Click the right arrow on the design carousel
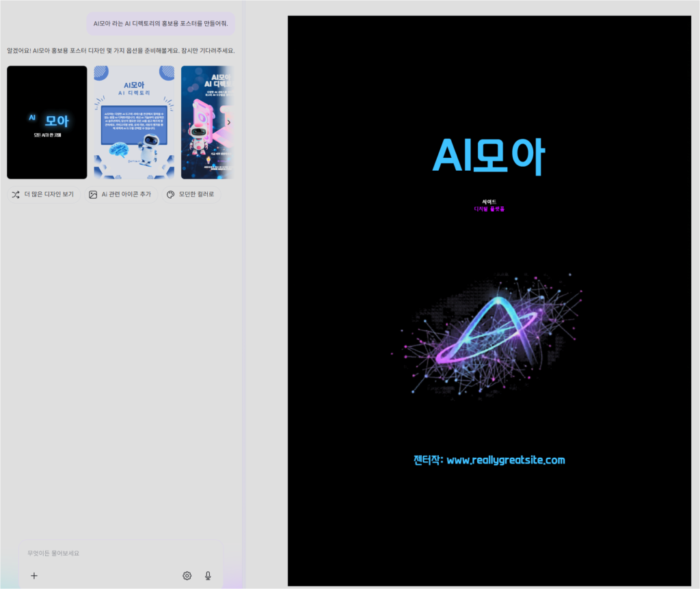Viewport: 700px width, 589px height. point(229,122)
